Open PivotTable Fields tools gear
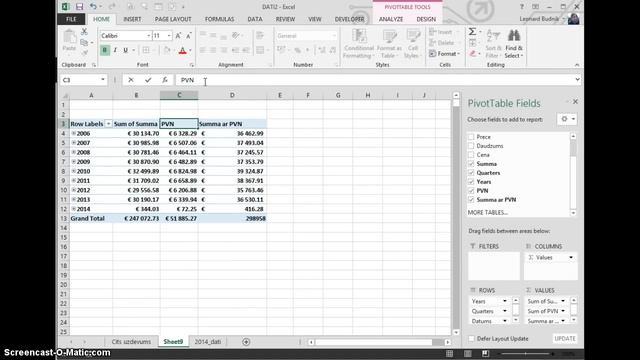 (567, 119)
